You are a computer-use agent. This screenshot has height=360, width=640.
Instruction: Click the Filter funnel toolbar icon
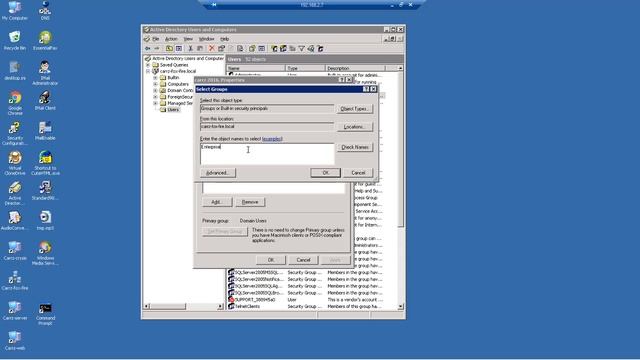[x=302, y=49]
